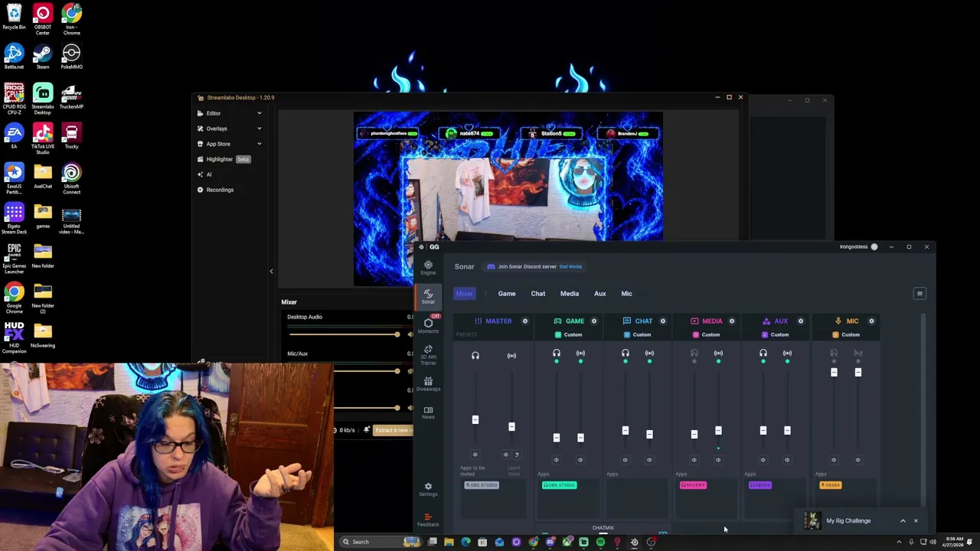Collapse the Streamlabs side panel arrow
The width and height of the screenshot is (980, 551).
point(271,271)
